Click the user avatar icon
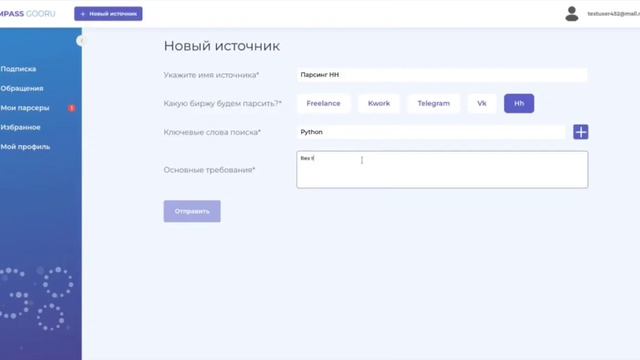This screenshot has width=640, height=360. point(571,14)
